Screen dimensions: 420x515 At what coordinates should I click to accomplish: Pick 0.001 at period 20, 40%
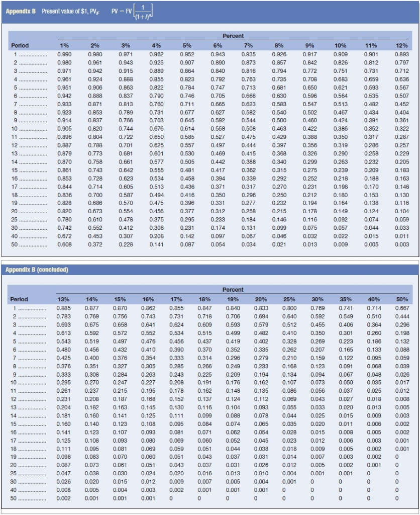pyautogui.click(x=374, y=465)
